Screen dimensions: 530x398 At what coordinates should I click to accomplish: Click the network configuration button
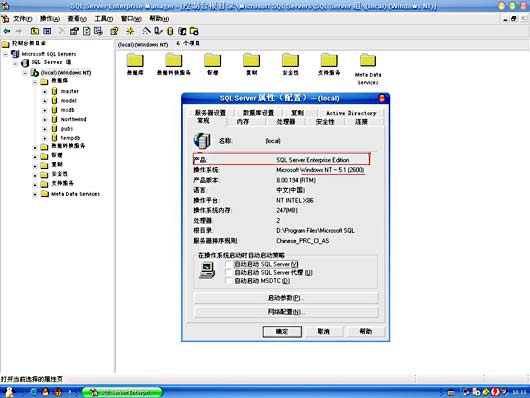(286, 312)
